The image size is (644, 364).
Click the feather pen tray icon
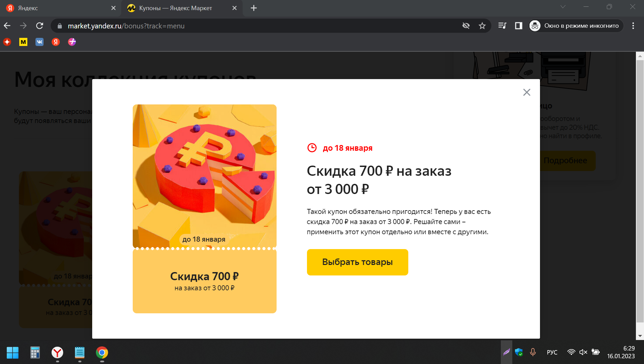pyautogui.click(x=507, y=352)
